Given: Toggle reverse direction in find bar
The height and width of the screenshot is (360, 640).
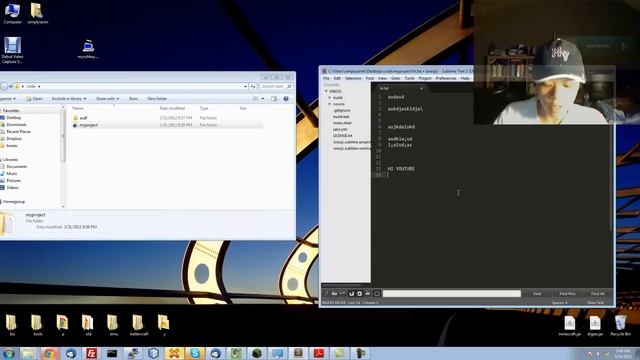Looking at the screenshot, I should 351,293.
